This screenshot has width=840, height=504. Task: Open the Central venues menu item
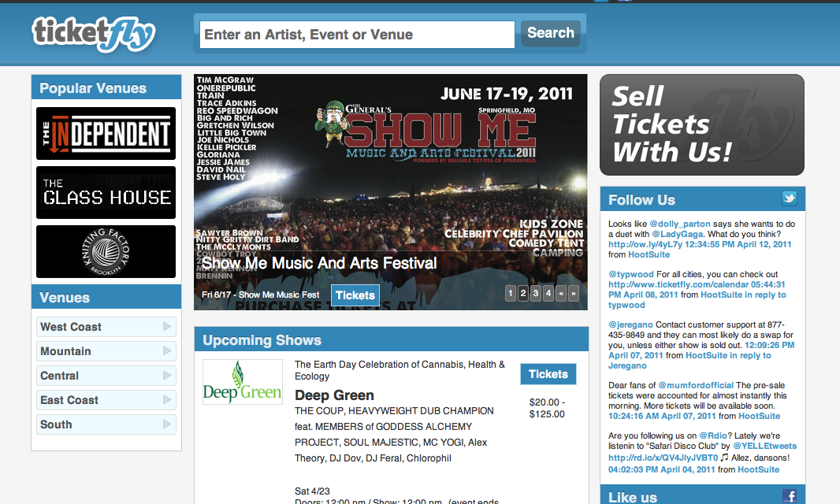[106, 376]
